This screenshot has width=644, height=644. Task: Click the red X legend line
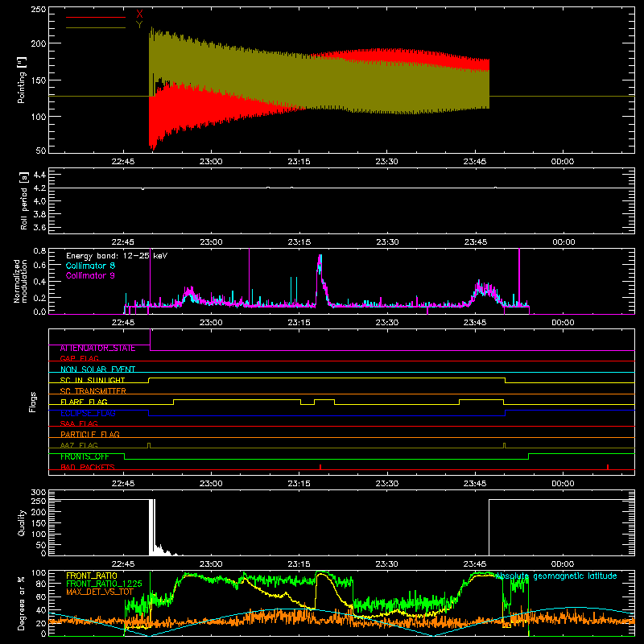point(96,17)
